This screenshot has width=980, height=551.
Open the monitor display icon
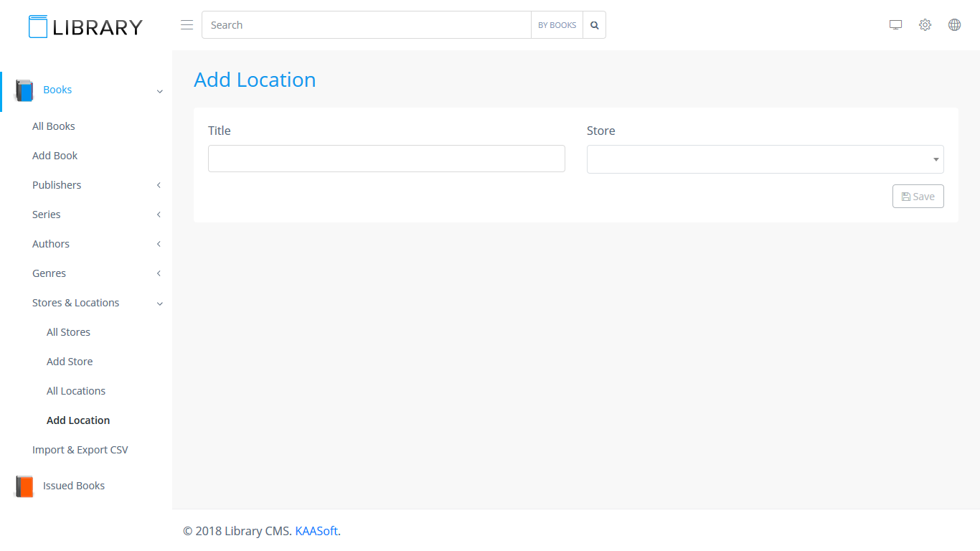pyautogui.click(x=895, y=25)
